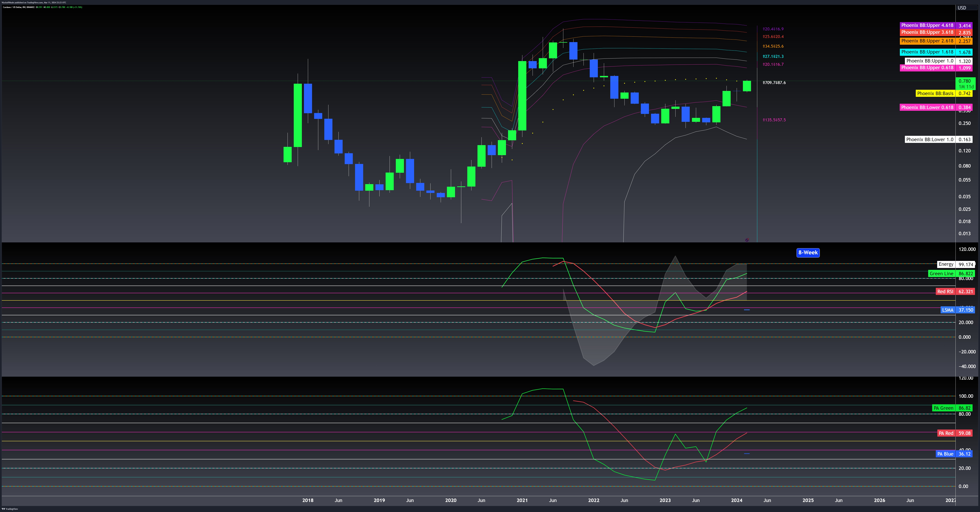Screen dimensions: 980x512
Task: Click the 2026 label on the time axis
Action: [879, 500]
